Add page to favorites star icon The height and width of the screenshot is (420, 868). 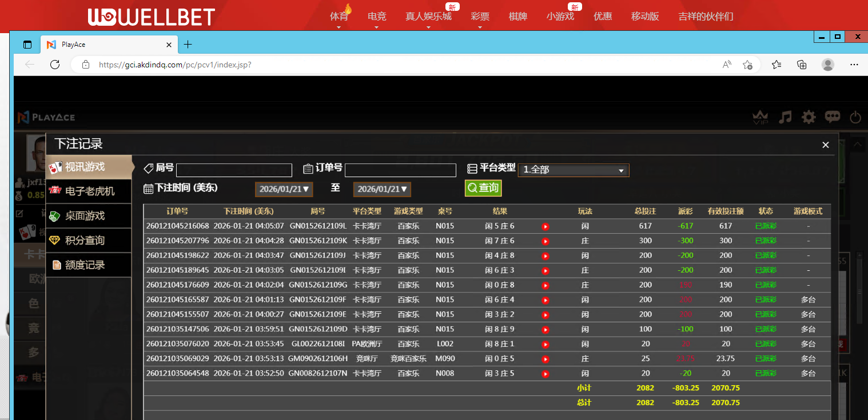click(x=747, y=65)
